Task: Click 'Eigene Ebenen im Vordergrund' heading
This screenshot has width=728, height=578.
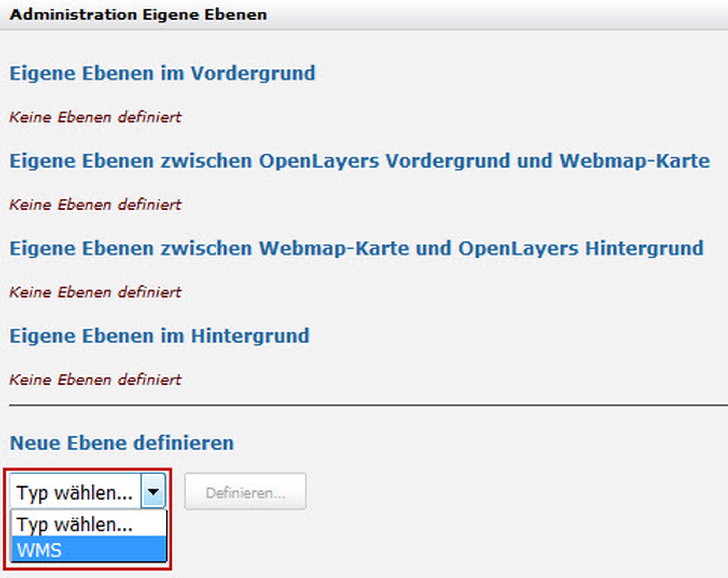Action: pyautogui.click(x=162, y=73)
